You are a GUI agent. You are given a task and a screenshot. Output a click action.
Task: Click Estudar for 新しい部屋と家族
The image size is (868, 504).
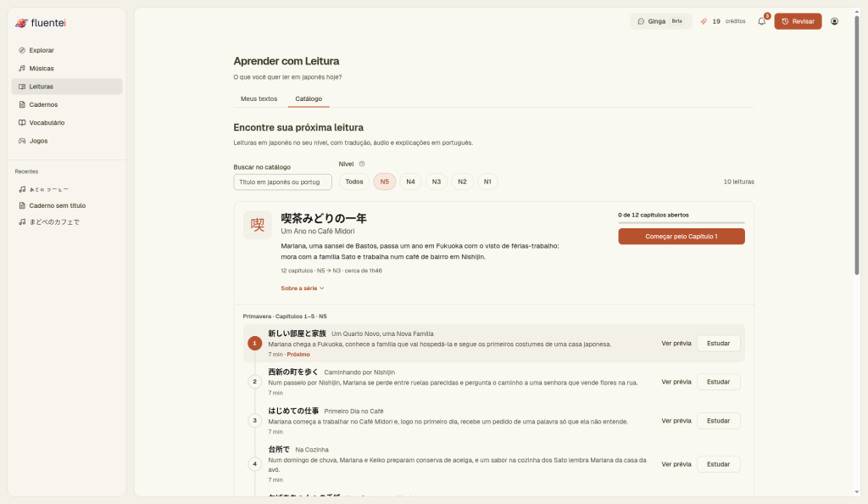(x=719, y=344)
